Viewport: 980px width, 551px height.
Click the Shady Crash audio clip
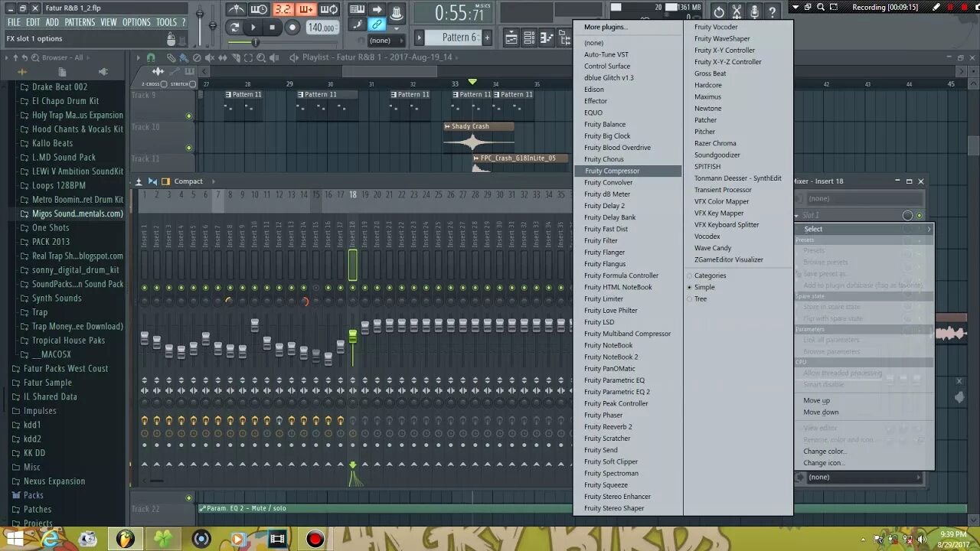[x=479, y=135]
